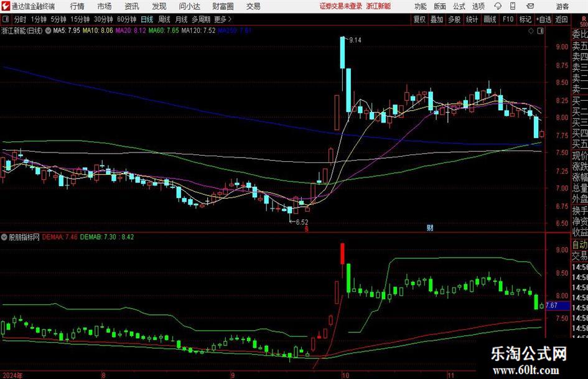Click the 叠加 overlay button
This screenshot has width=588, height=379.
(x=437, y=19)
